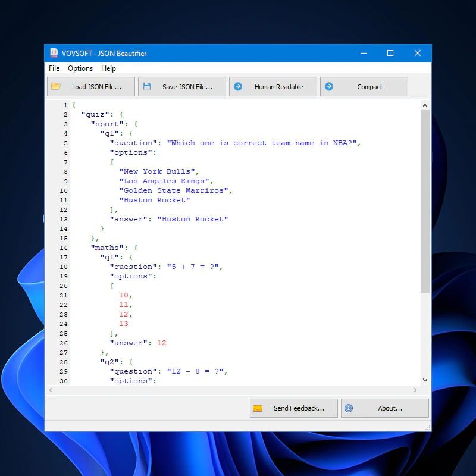Compact the JSON using the Compact button
Screen dimensions: 476x476
[364, 86]
